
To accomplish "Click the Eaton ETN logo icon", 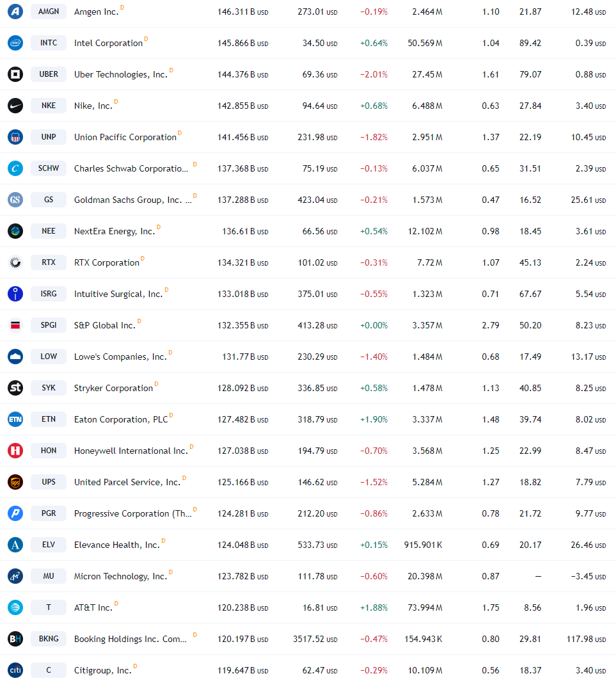I will coord(15,419).
